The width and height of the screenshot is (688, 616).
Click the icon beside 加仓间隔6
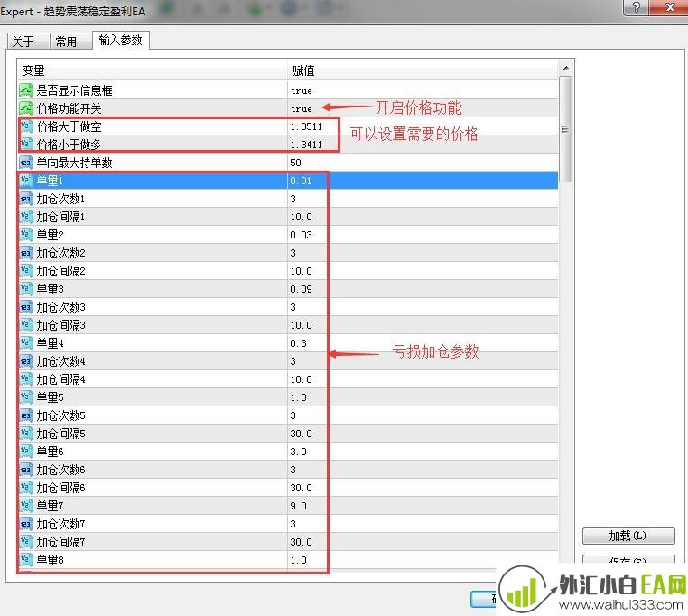(26, 488)
